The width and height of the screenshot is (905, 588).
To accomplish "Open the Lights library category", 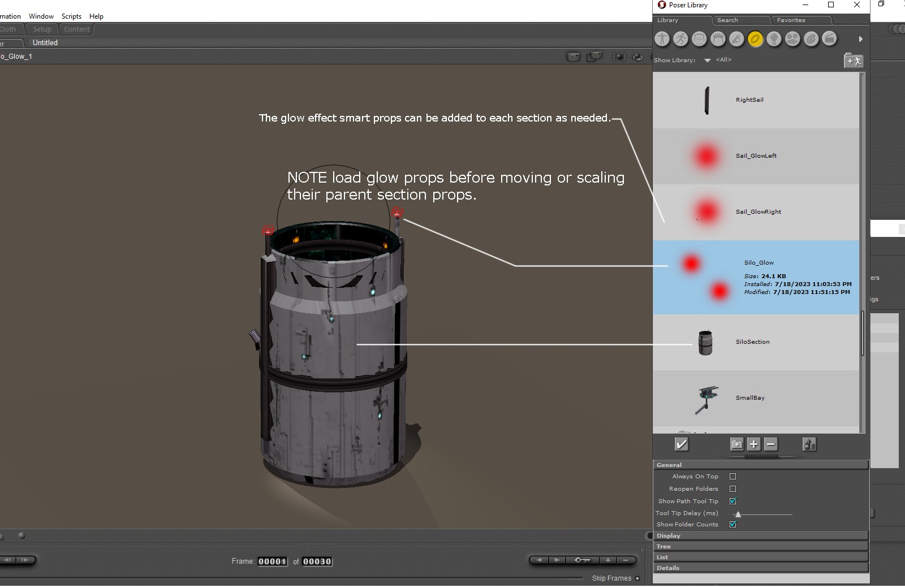I will (x=774, y=39).
